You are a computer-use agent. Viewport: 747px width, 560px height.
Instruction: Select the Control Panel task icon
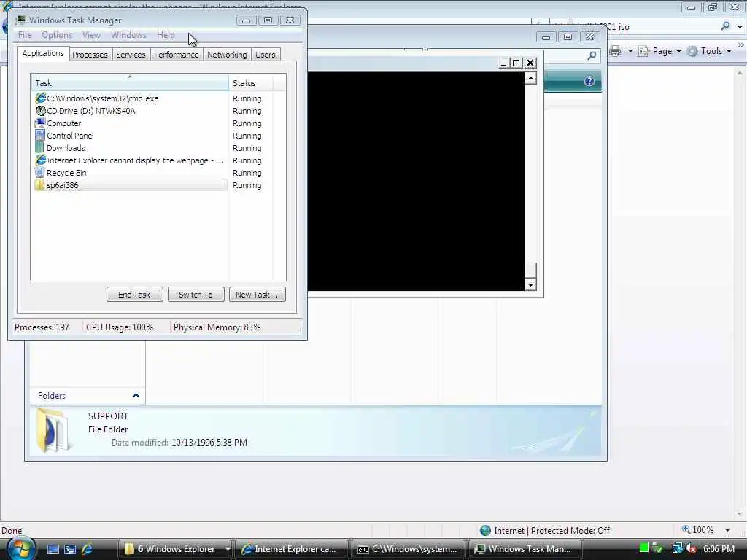[41, 135]
